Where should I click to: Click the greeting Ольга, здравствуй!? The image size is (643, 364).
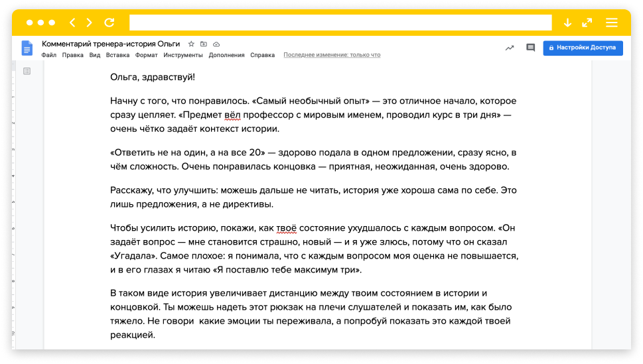(x=153, y=77)
